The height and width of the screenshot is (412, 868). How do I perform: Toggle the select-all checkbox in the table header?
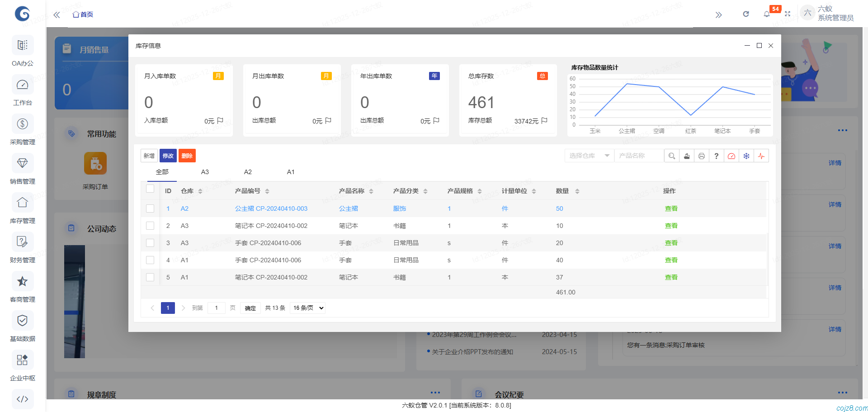point(150,189)
